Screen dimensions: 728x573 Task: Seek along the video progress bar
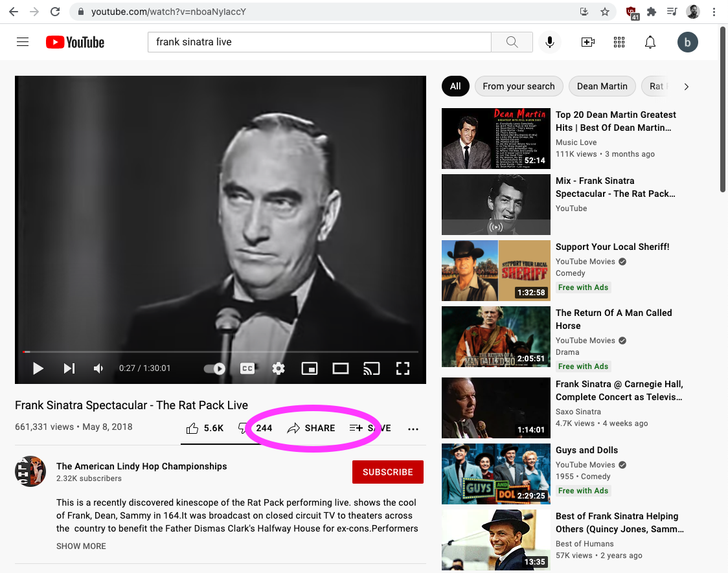[220, 352]
